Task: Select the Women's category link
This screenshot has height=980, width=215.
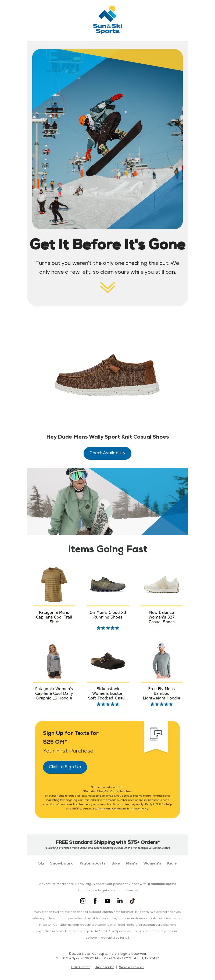Action: pyautogui.click(x=152, y=863)
